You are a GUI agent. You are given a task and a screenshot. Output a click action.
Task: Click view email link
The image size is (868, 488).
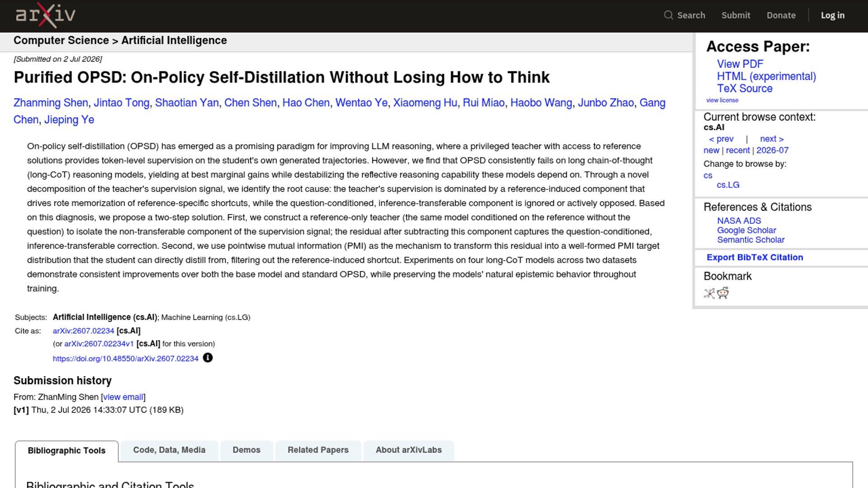coord(123,397)
